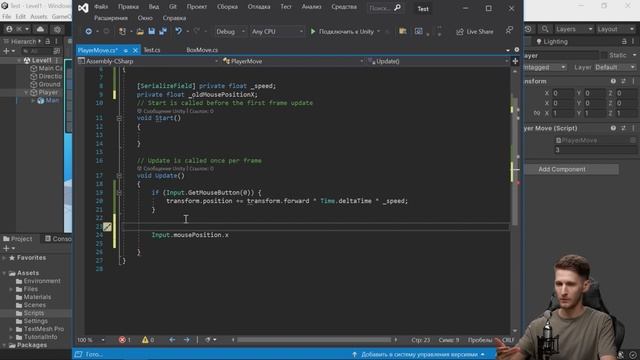Toggle the Static checkbox in Unity Inspector
The width and height of the screenshot is (640, 360).
(604, 55)
